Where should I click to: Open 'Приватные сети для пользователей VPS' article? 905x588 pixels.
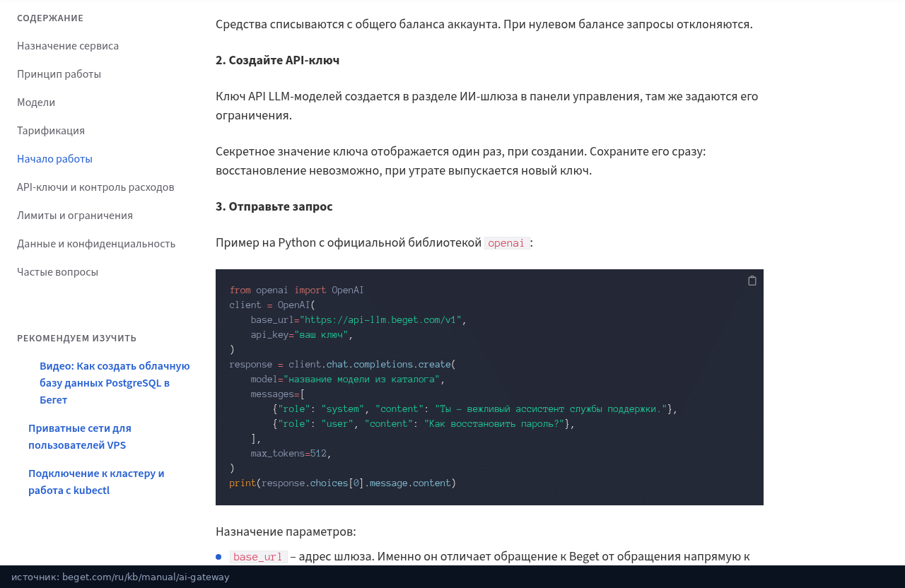pos(80,437)
